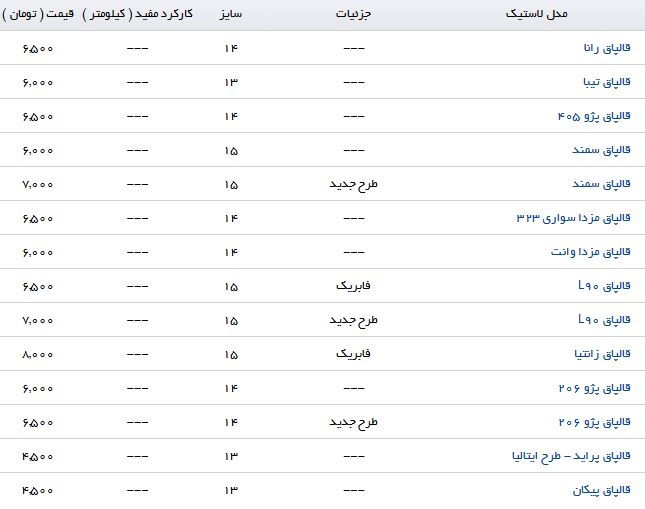
Task: Open the قالپاق پژو ۴۰۵ link
Action: 594,116
